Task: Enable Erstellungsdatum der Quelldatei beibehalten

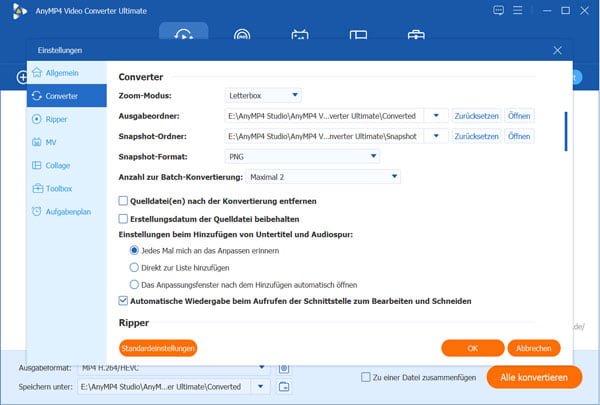Action: coord(123,219)
